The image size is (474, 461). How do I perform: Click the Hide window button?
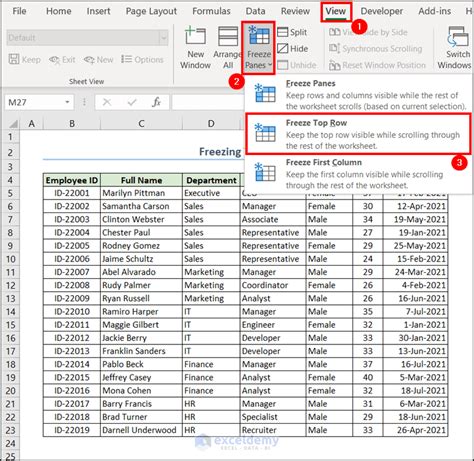point(292,49)
